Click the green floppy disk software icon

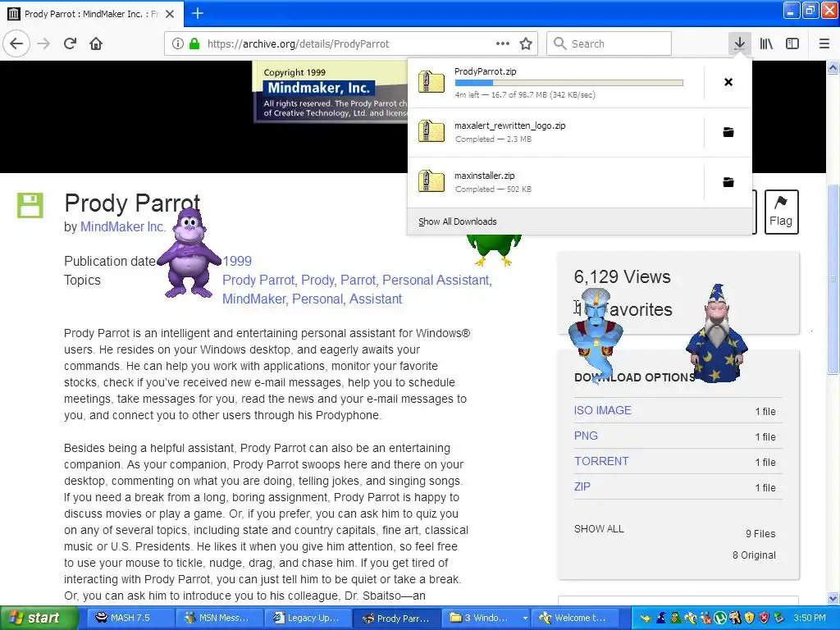pyautogui.click(x=30, y=205)
